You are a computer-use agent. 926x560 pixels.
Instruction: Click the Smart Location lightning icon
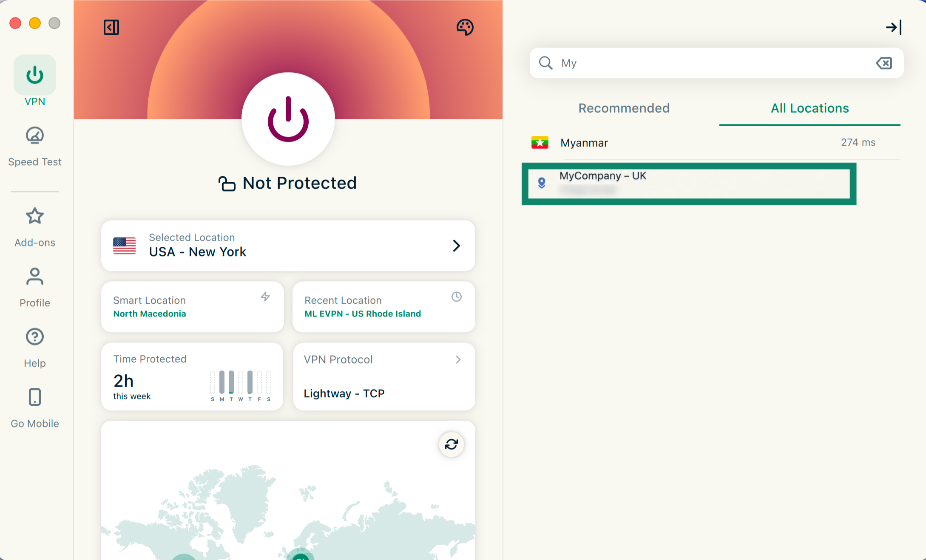tap(265, 297)
